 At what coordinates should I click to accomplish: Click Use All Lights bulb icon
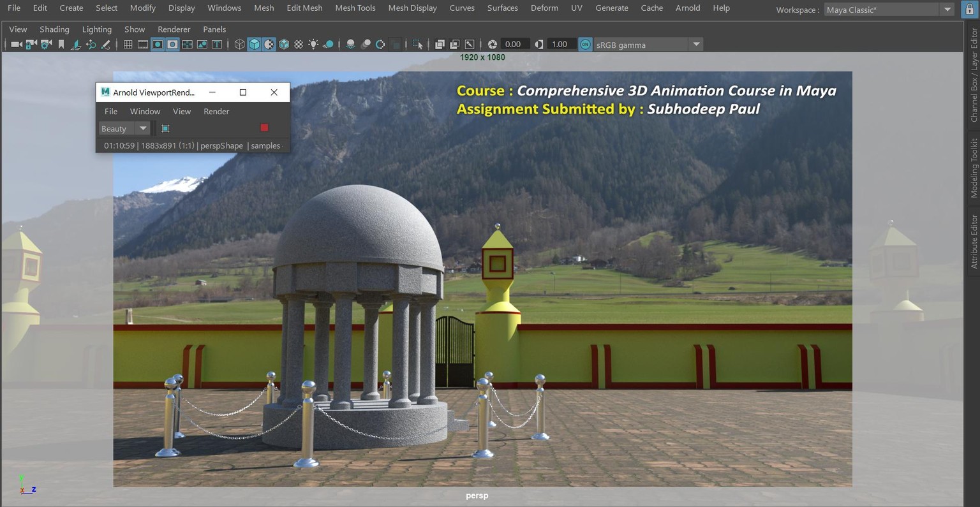(x=313, y=44)
